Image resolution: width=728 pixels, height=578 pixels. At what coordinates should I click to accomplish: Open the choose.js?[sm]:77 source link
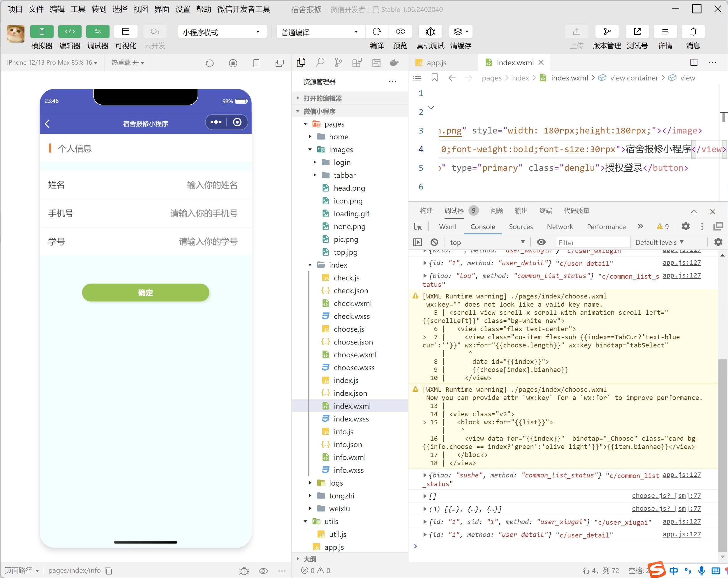pos(666,496)
